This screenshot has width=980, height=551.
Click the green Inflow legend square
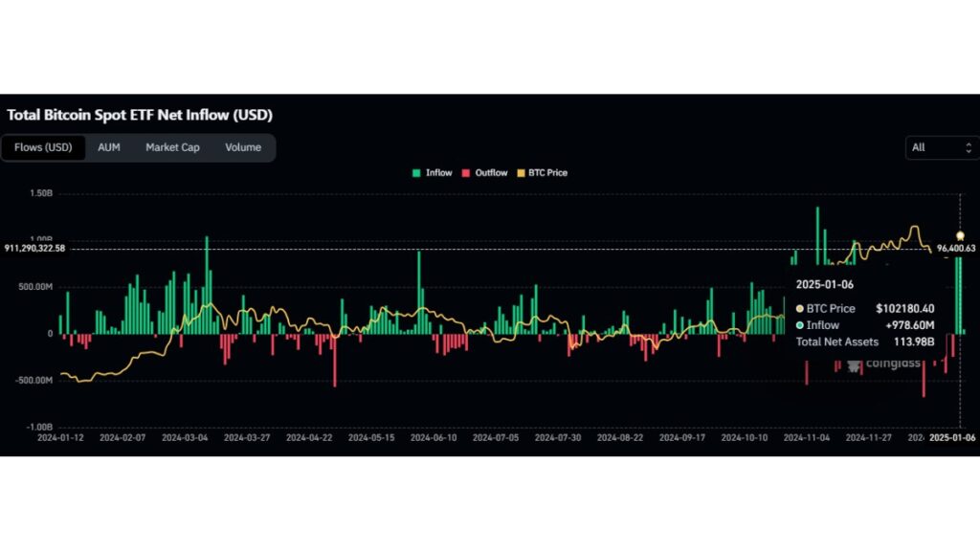click(416, 173)
